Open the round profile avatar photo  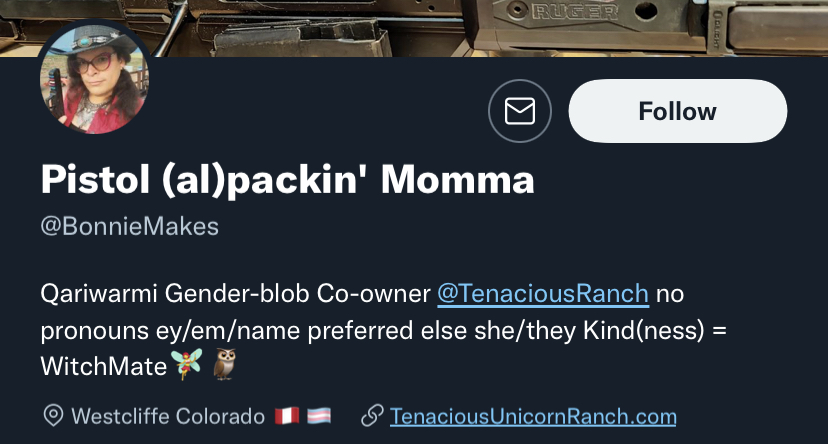tap(95, 78)
